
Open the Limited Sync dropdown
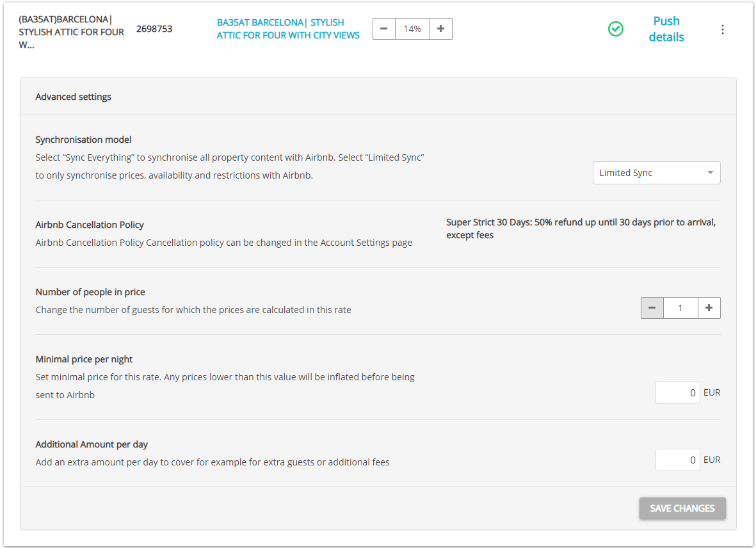pos(656,173)
